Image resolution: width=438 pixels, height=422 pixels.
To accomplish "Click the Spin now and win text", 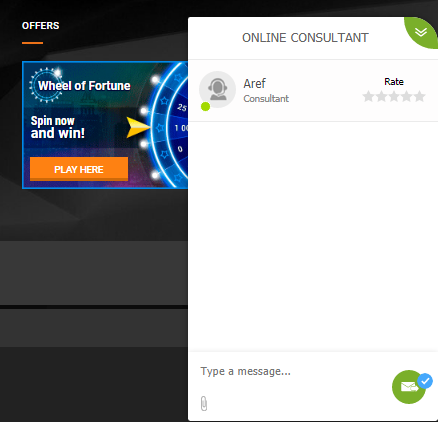I will coord(57,127).
